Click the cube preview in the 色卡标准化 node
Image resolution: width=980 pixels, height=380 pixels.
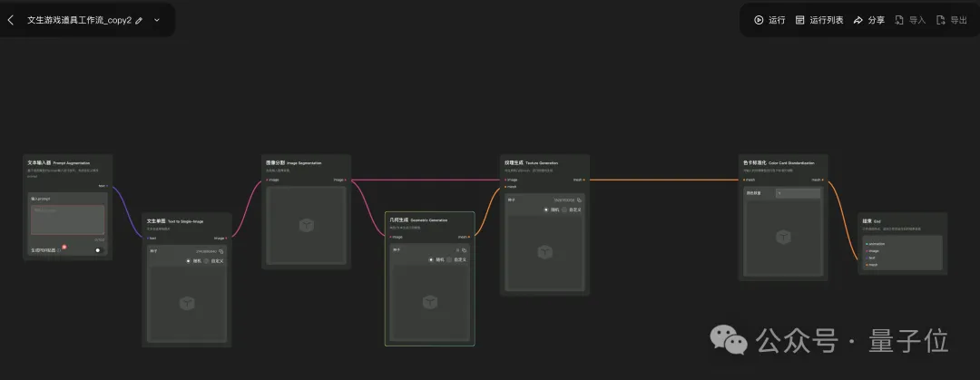tap(783, 237)
